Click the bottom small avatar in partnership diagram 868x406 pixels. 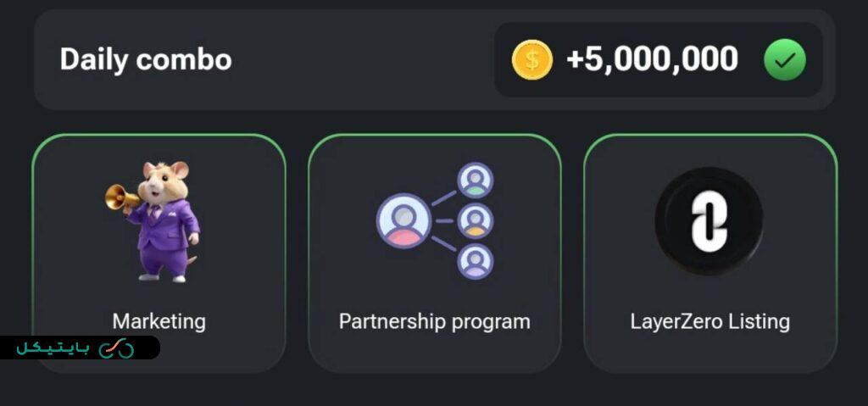(475, 261)
